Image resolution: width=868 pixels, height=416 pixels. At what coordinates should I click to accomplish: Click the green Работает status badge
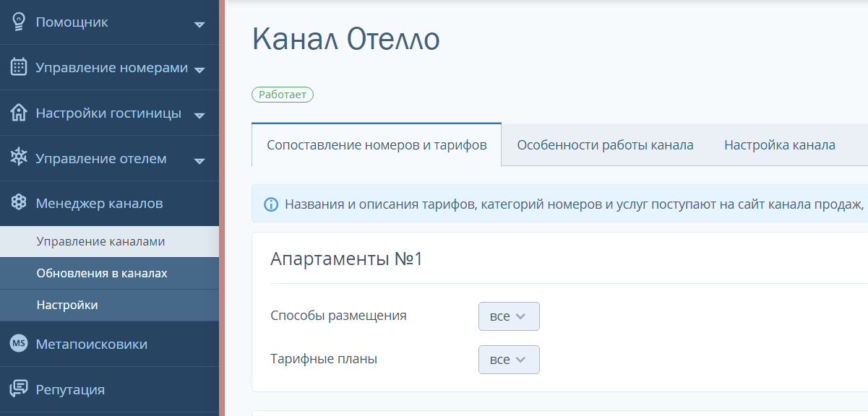point(283,95)
